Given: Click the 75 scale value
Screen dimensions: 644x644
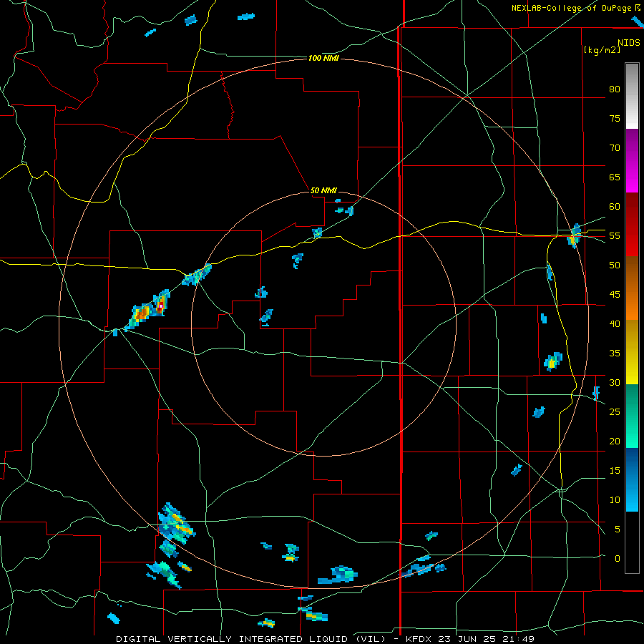Looking at the screenshot, I should tap(615, 118).
